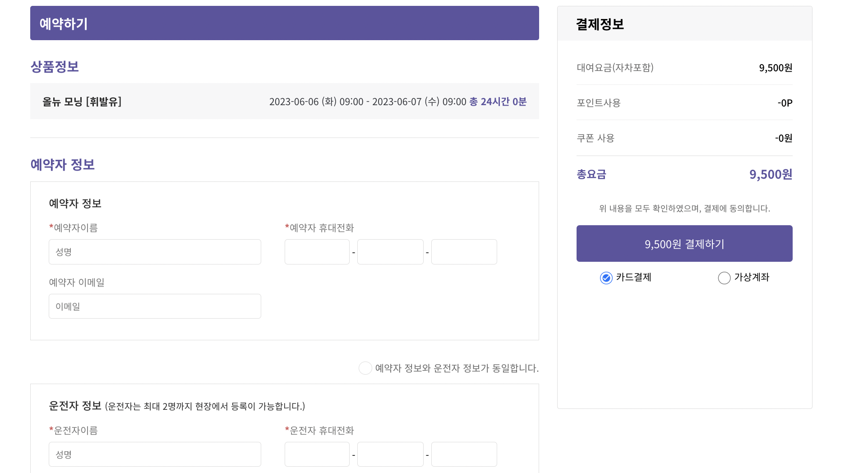Click the first 예약자 휴대전화 phone segment

click(x=317, y=251)
